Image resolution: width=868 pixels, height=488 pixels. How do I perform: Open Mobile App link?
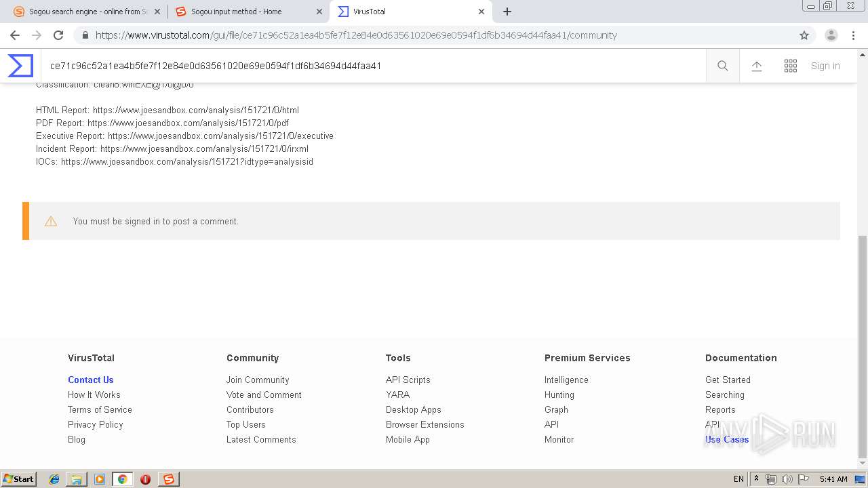click(x=408, y=439)
